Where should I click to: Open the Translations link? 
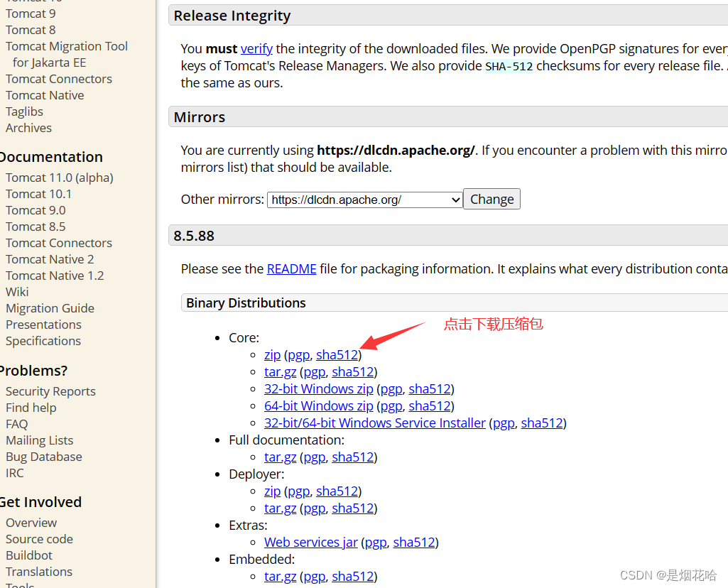[39, 572]
